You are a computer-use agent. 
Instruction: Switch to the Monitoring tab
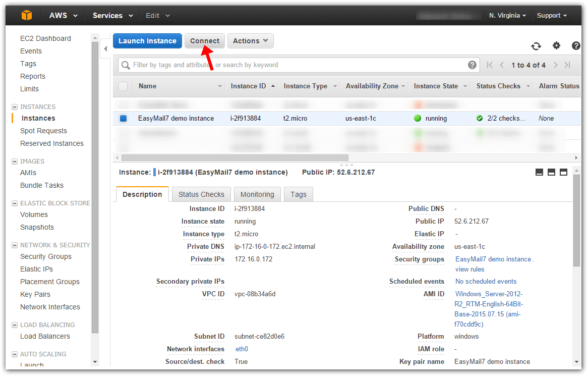click(257, 194)
